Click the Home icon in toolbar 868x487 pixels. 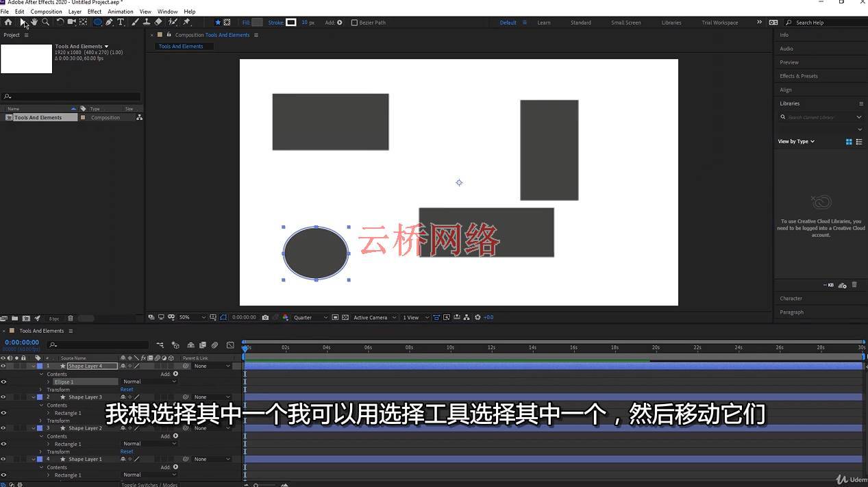coord(8,22)
